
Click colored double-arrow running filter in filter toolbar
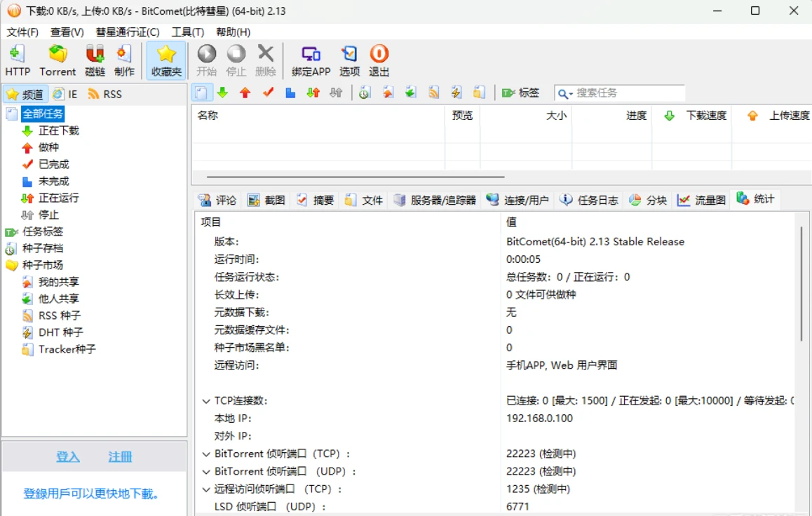(x=313, y=93)
